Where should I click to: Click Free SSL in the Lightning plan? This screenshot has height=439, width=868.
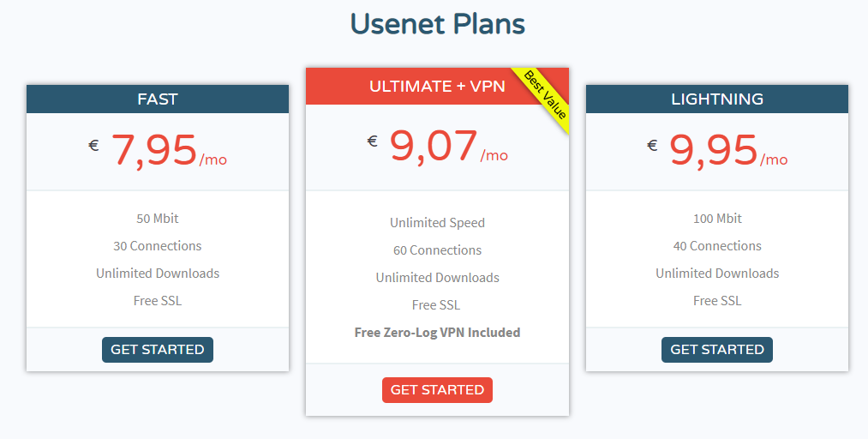pyautogui.click(x=717, y=301)
